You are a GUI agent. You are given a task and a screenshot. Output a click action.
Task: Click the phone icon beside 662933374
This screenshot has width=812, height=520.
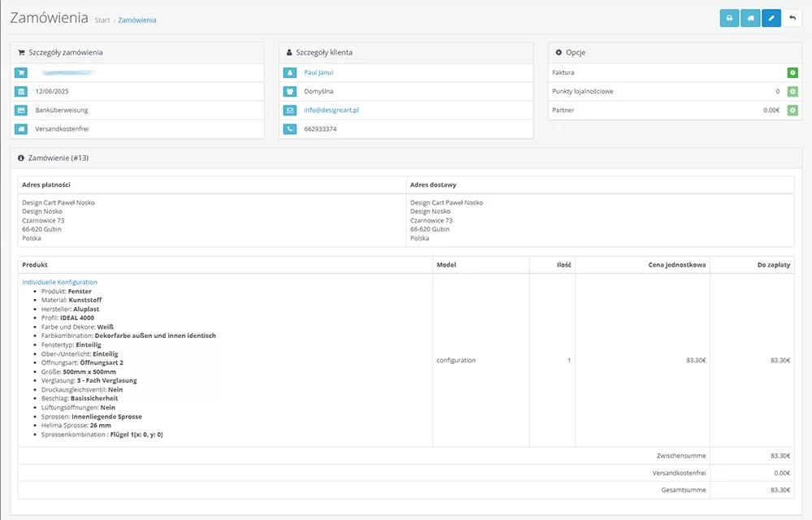click(290, 129)
